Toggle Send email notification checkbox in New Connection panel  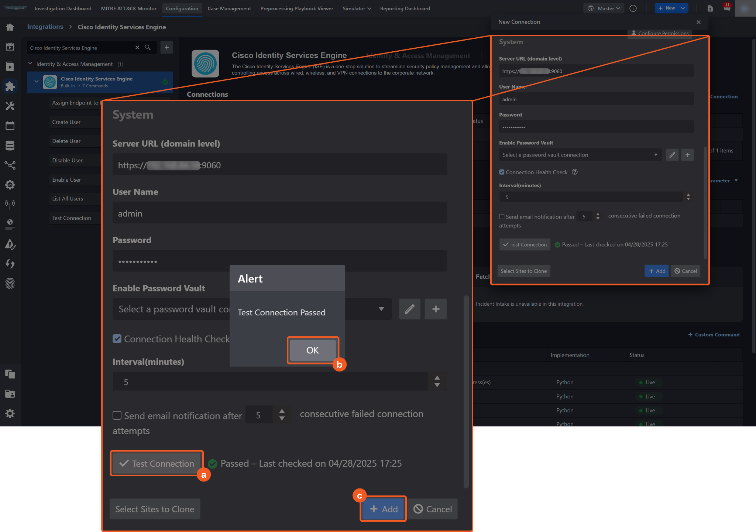[502, 217]
